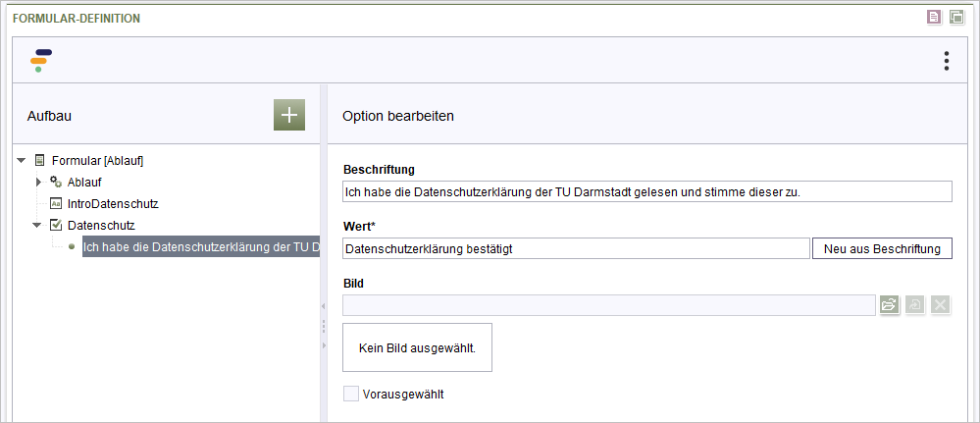Image resolution: width=980 pixels, height=423 pixels.
Task: Click the Datenschutz checkbox element icon
Action: (56, 225)
